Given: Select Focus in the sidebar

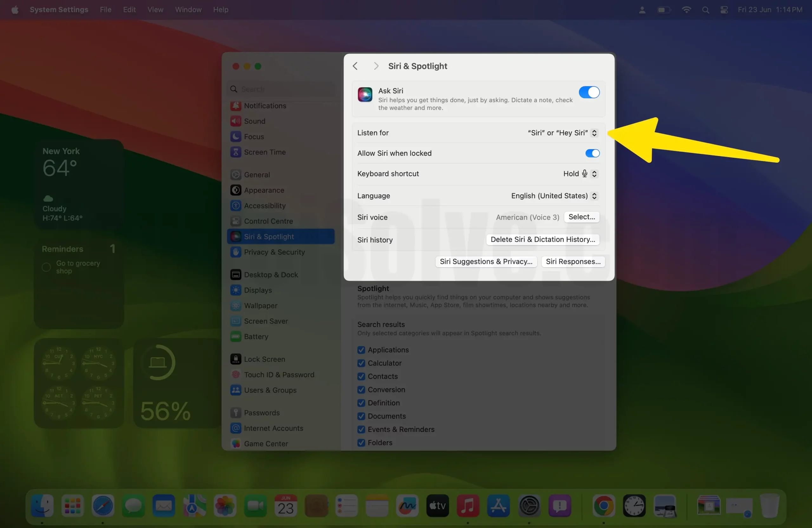Looking at the screenshot, I should [x=280, y=136].
